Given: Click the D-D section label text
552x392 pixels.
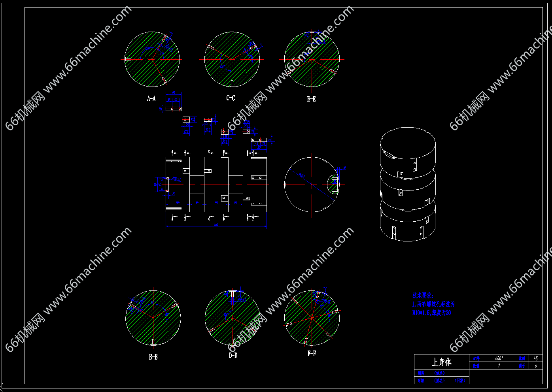Looking at the screenshot, I should 233,356.
